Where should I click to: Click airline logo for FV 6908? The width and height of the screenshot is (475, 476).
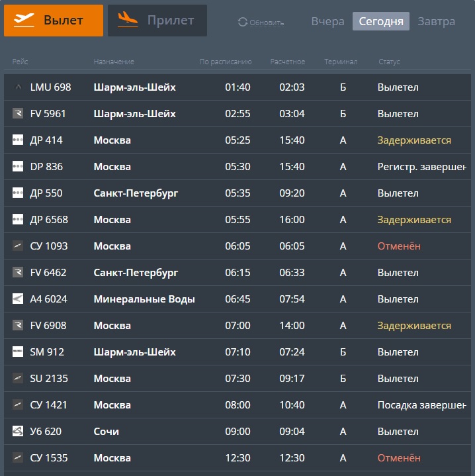click(x=18, y=325)
